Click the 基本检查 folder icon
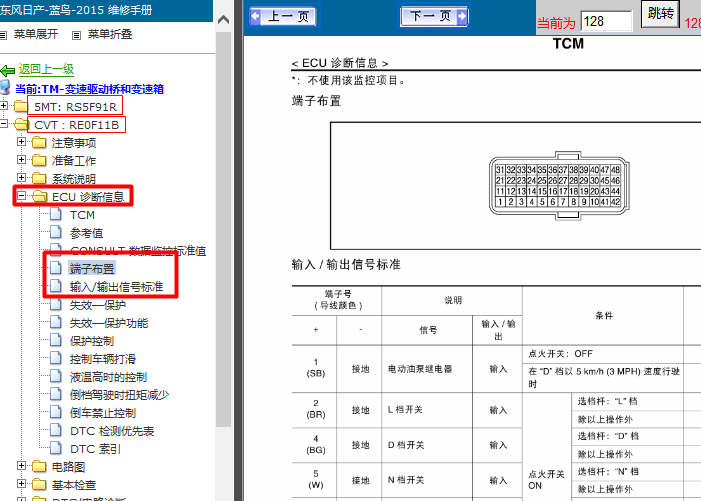This screenshot has width=701, height=501. click(39, 484)
